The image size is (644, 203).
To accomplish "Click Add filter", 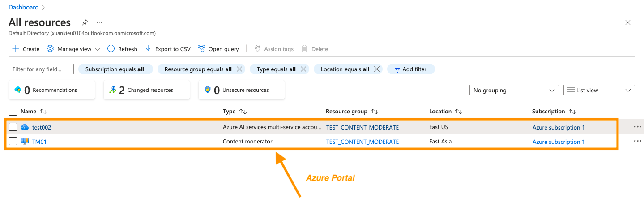I will (411, 69).
